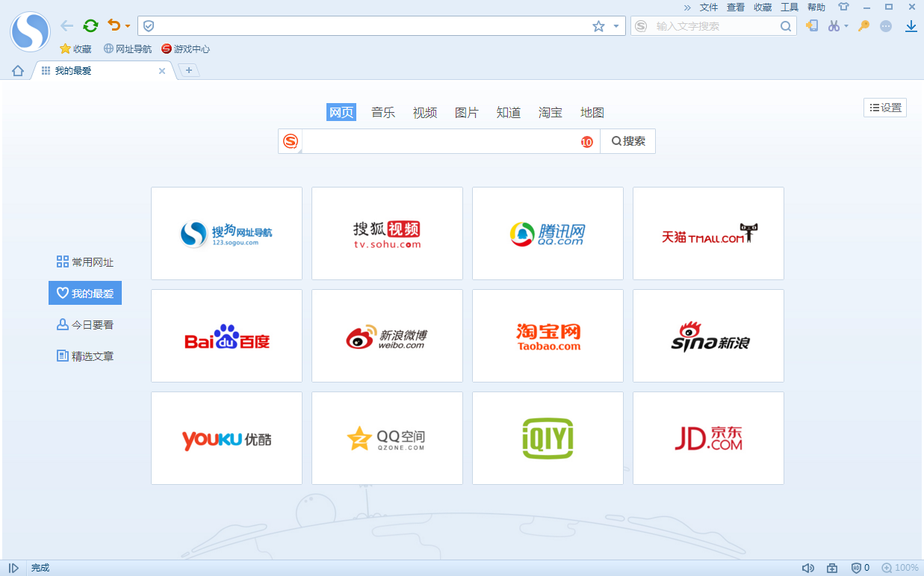Click into the 输入文字搜索 search box
The image size is (924, 576).
tap(713, 26)
